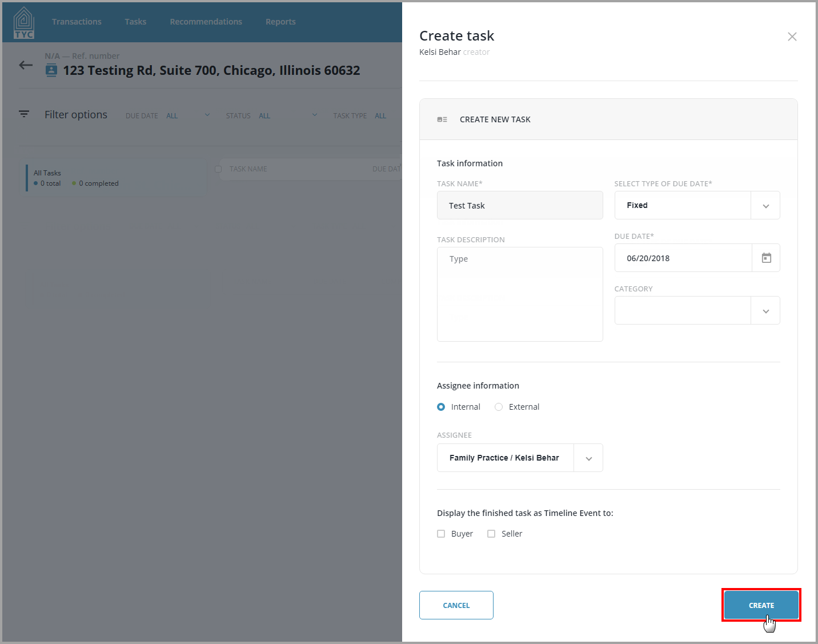Click the '0 completed' count

pyautogui.click(x=99, y=183)
